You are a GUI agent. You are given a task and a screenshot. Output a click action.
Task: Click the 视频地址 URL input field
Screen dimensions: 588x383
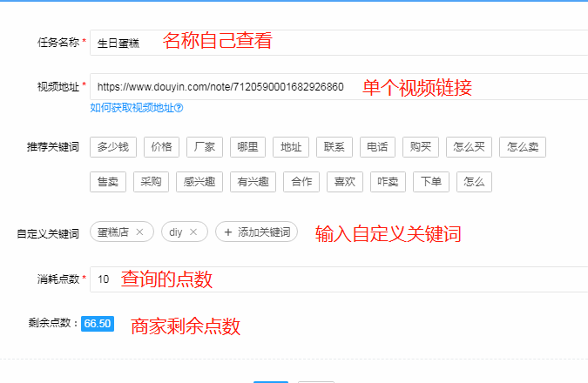click(339, 86)
